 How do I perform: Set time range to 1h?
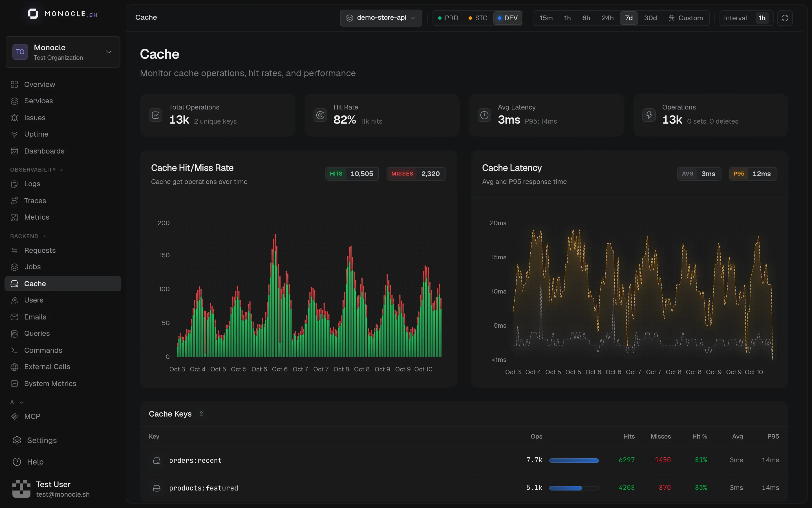point(567,18)
